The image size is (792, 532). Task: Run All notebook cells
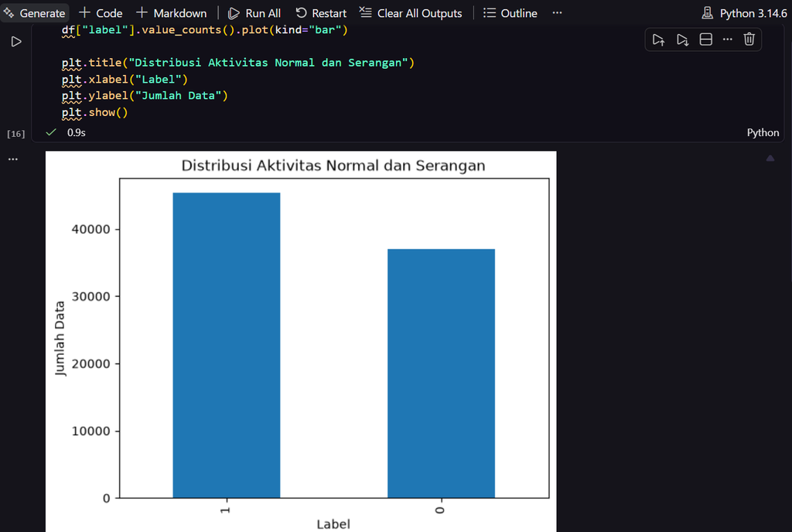click(254, 13)
